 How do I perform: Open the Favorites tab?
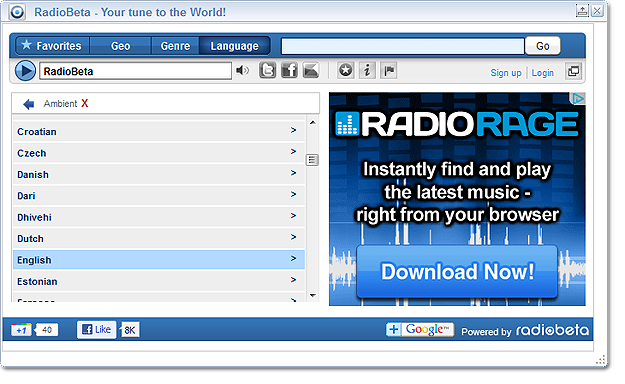pos(52,46)
